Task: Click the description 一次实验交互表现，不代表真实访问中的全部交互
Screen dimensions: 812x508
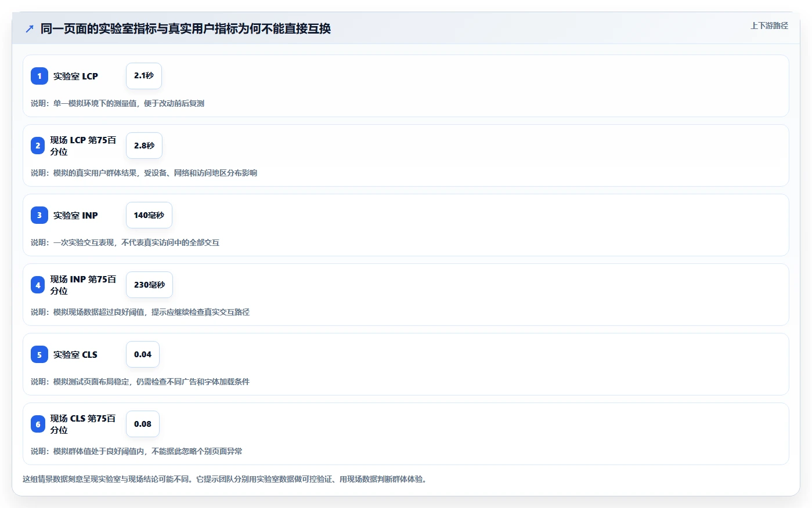Action: coord(125,242)
